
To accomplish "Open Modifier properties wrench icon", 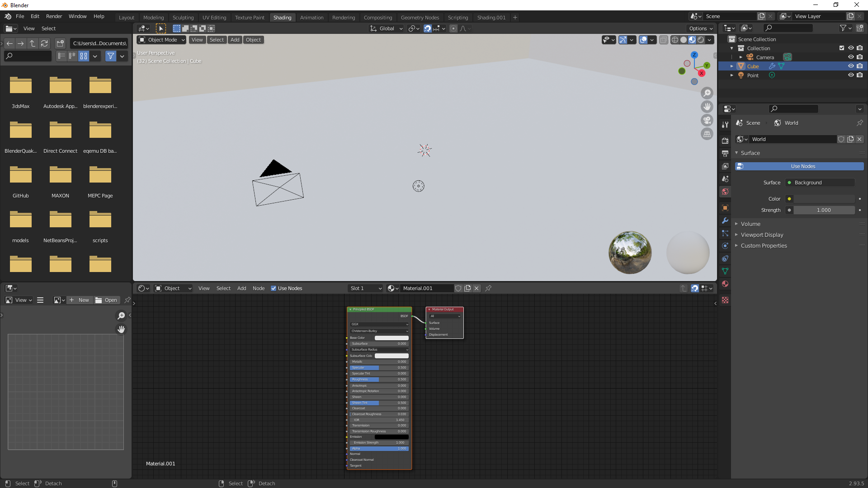I will [x=725, y=221].
